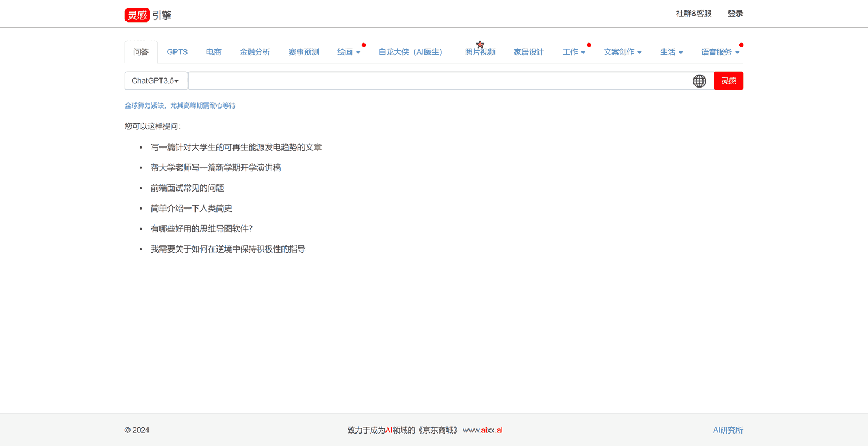This screenshot has height=446, width=868.
Task: Click the red 灵感 submit button
Action: tap(728, 81)
